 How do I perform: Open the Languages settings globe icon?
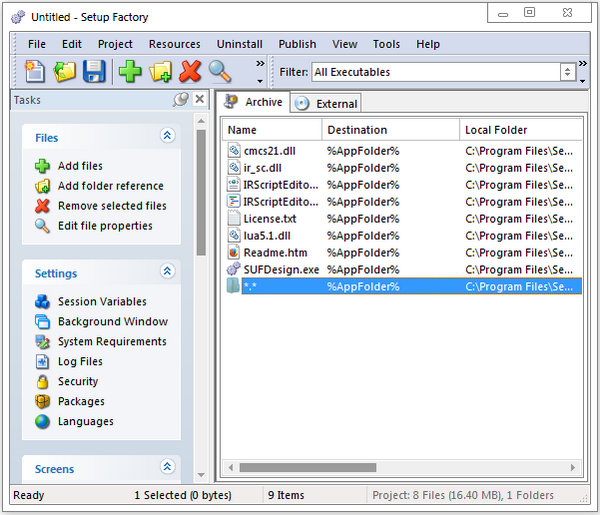[x=42, y=422]
